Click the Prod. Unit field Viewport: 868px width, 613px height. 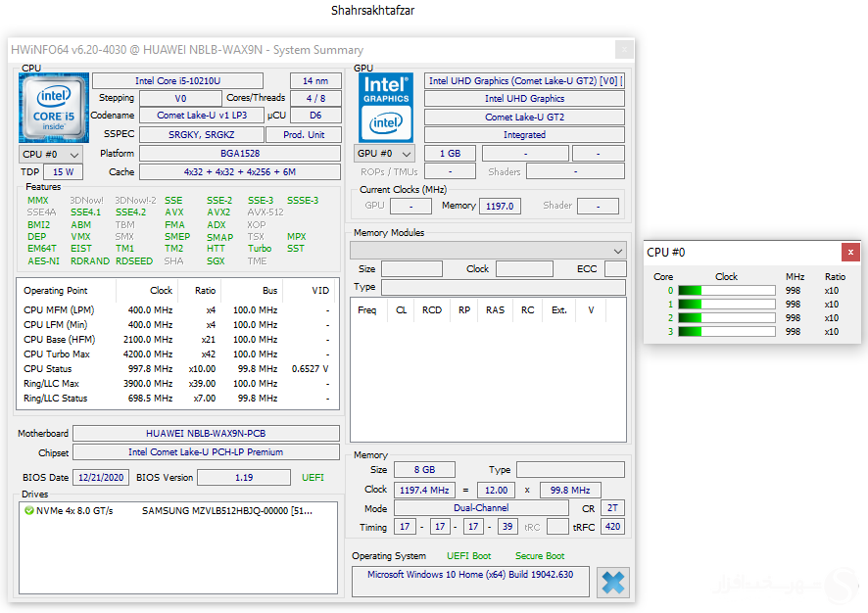304,134
